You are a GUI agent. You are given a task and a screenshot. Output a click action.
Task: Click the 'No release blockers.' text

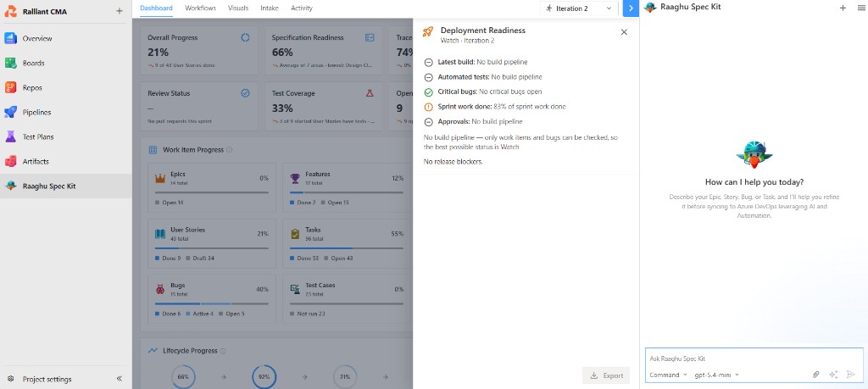coord(453,162)
